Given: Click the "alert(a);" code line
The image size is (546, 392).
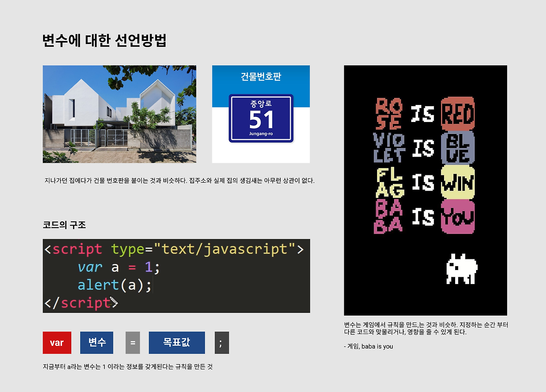Looking at the screenshot, I should (114, 285).
